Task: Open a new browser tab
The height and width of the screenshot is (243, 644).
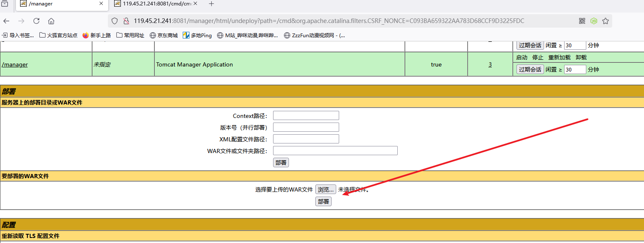Action: [211, 4]
